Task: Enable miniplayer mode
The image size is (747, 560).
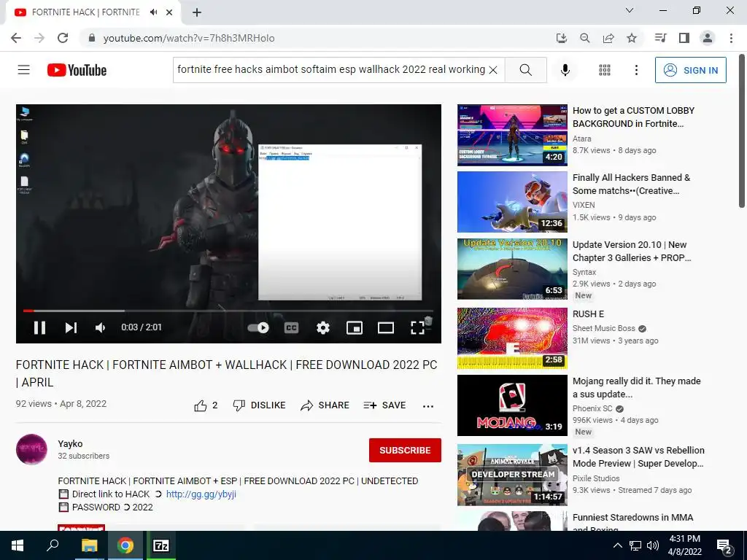Action: (x=355, y=327)
